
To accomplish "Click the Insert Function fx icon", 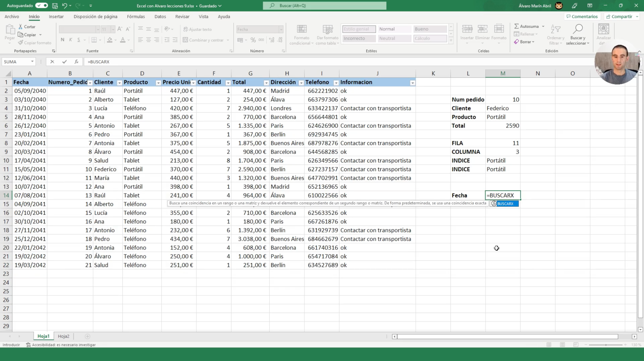I will click(x=76, y=62).
